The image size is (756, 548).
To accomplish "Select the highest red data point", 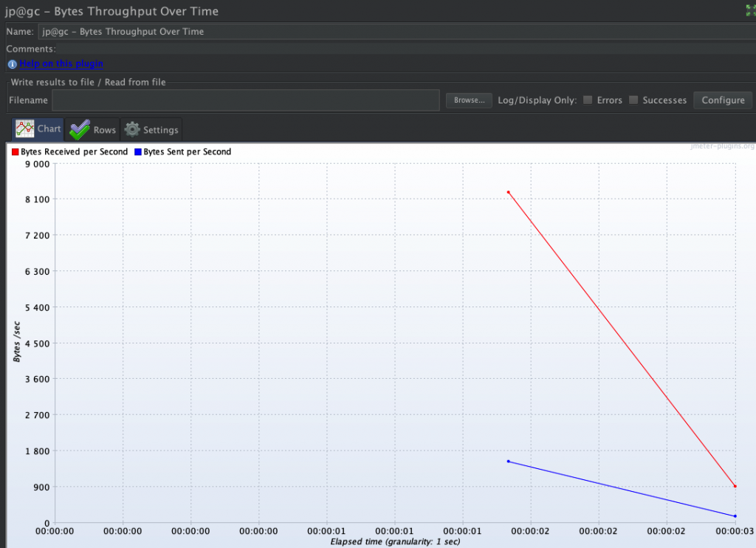I will (509, 192).
